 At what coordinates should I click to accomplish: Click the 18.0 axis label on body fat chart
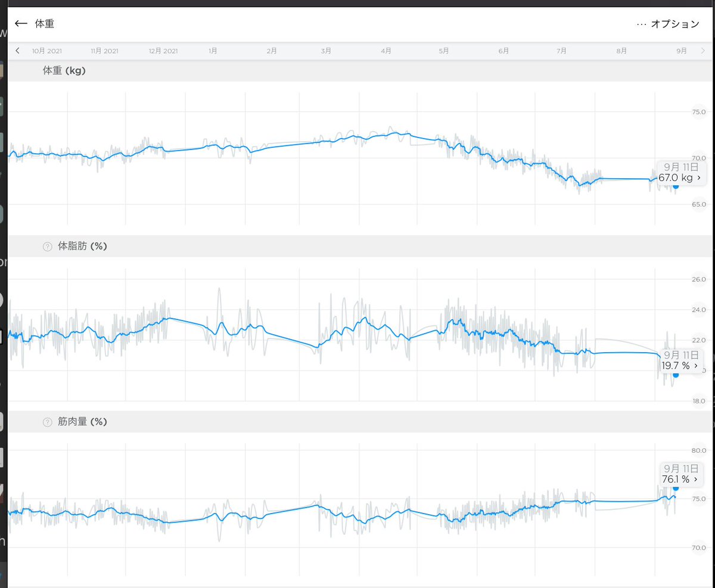(x=698, y=401)
